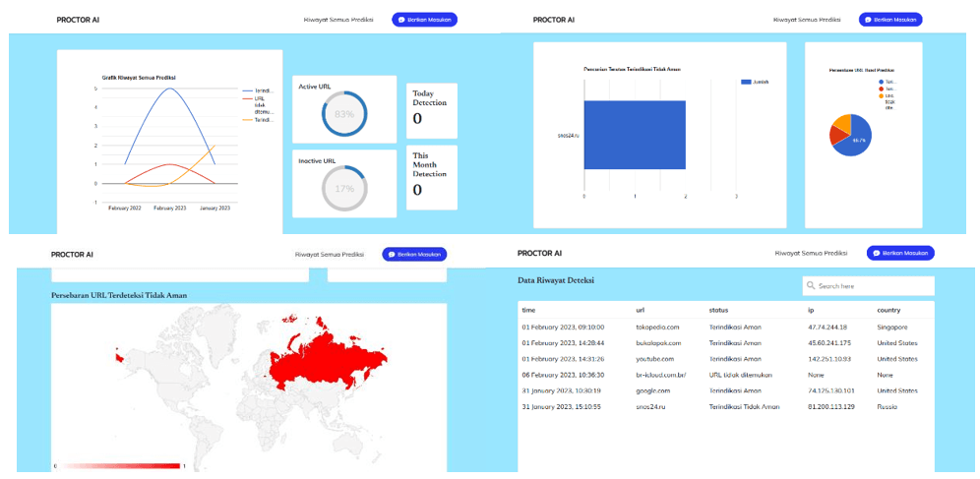Click the blue bar for snos24.ru
Screen dimensions: 980x479
click(634, 136)
